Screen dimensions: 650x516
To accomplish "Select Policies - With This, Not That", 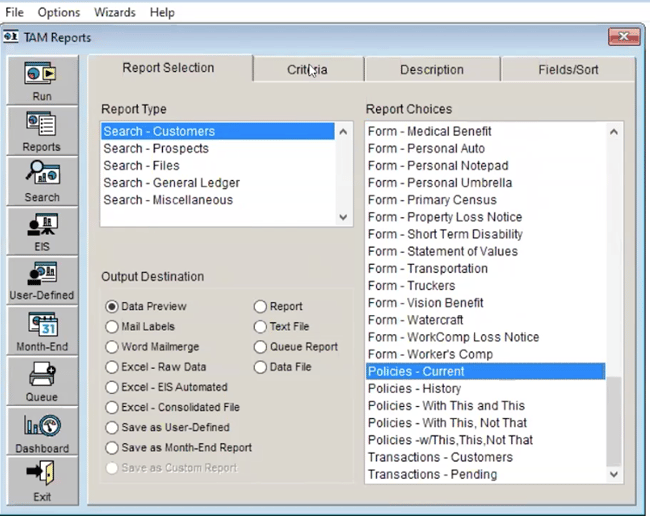I will 485,423.
